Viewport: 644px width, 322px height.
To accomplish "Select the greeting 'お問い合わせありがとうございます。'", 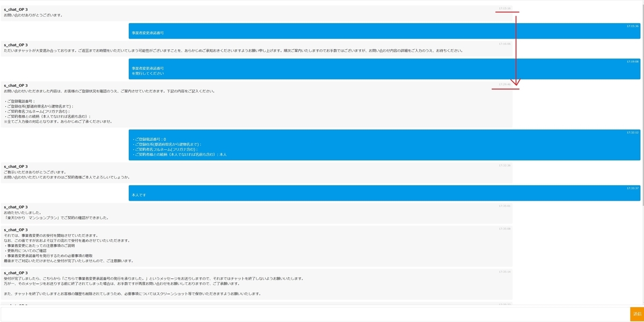I will click(x=33, y=15).
